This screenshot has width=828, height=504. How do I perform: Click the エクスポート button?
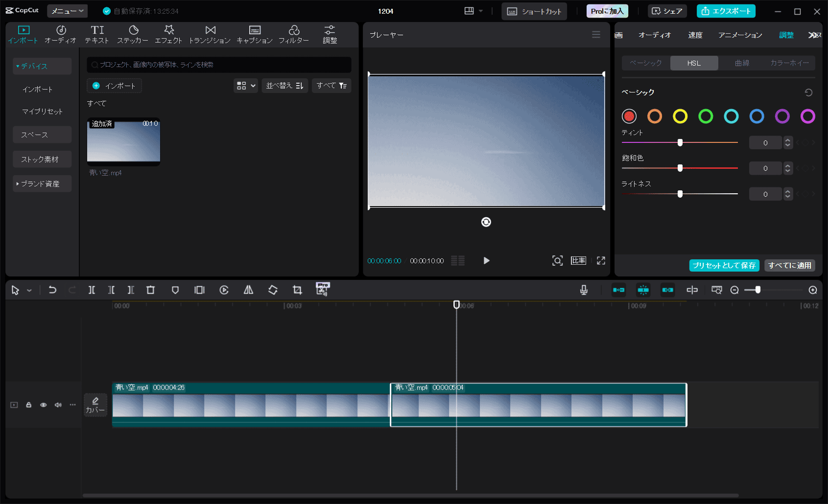726,11
